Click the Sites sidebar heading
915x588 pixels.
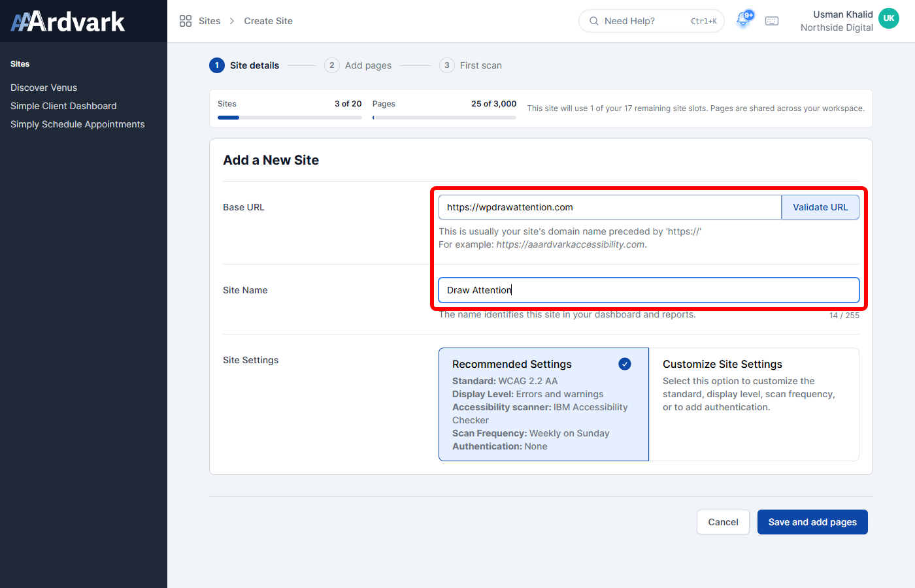tap(20, 64)
